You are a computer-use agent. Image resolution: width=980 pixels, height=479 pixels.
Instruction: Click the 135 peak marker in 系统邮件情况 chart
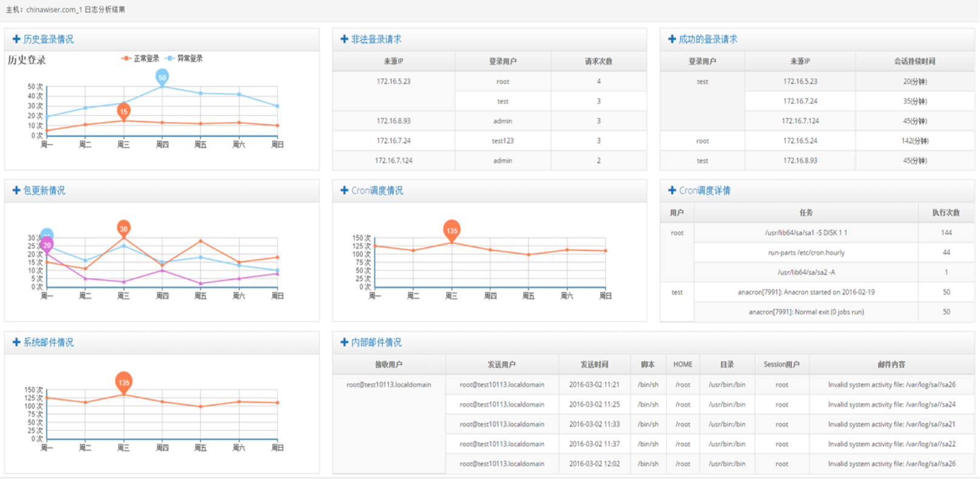tap(124, 382)
